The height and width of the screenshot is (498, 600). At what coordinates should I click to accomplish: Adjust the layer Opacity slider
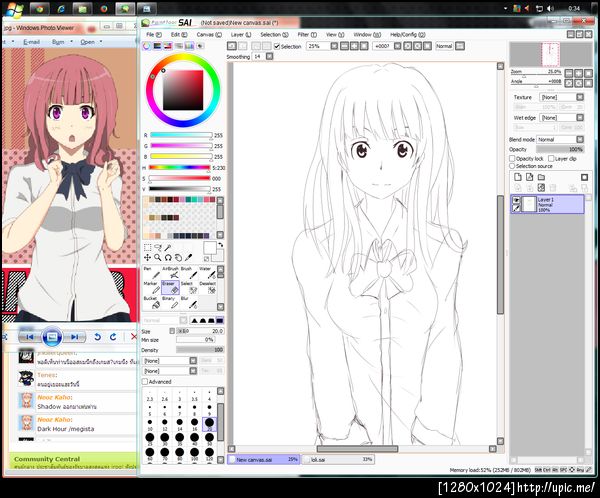click(x=560, y=149)
